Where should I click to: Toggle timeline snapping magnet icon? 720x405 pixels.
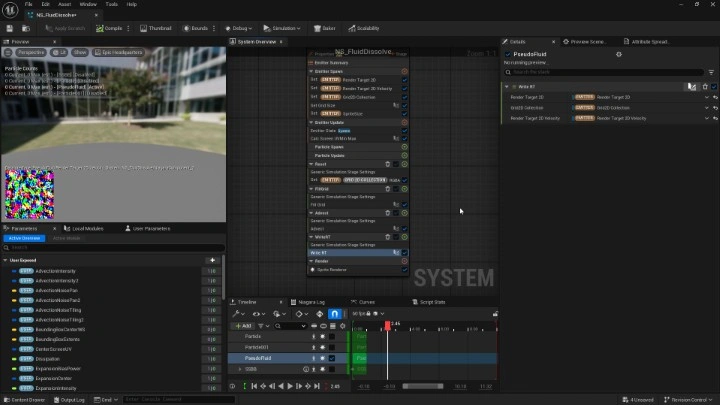(x=335, y=314)
